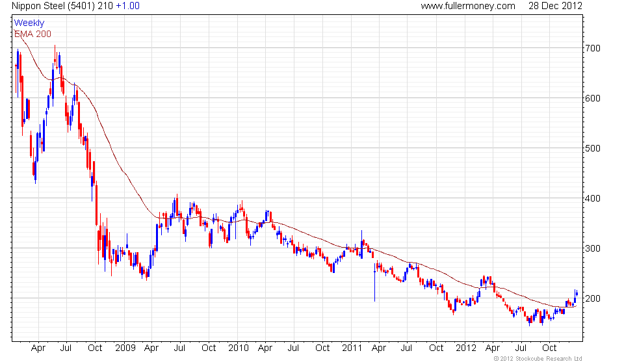Select the 2010 year label on time axis

[239, 348]
